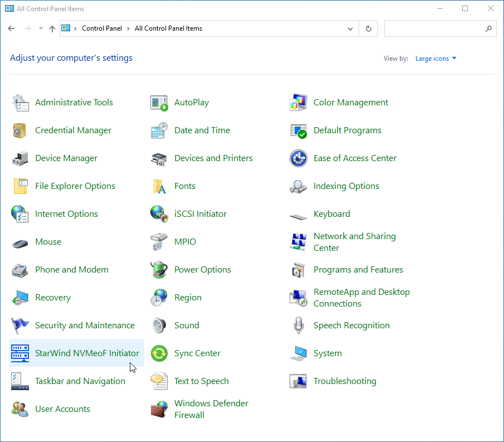Open the MPIO icon
Screen dimensions: 504x442
point(159,242)
